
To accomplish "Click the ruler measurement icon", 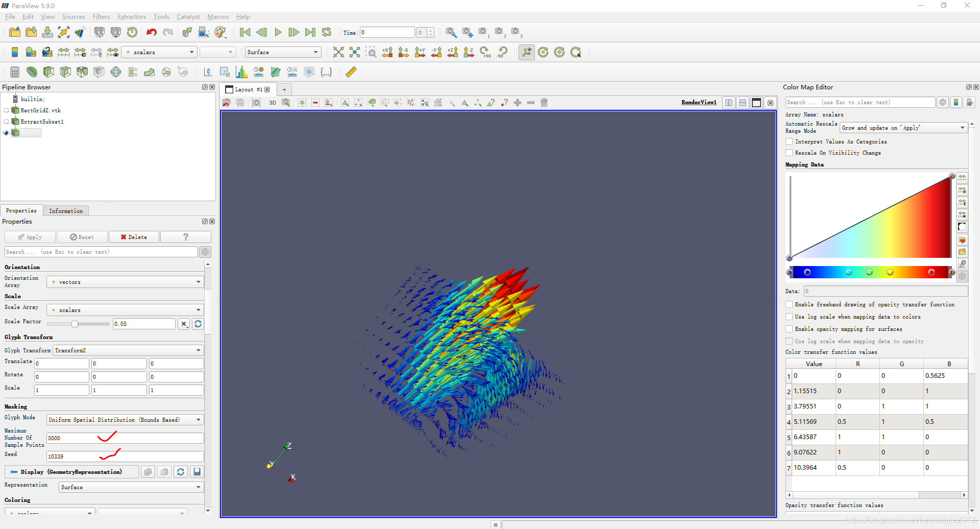I will coord(351,72).
